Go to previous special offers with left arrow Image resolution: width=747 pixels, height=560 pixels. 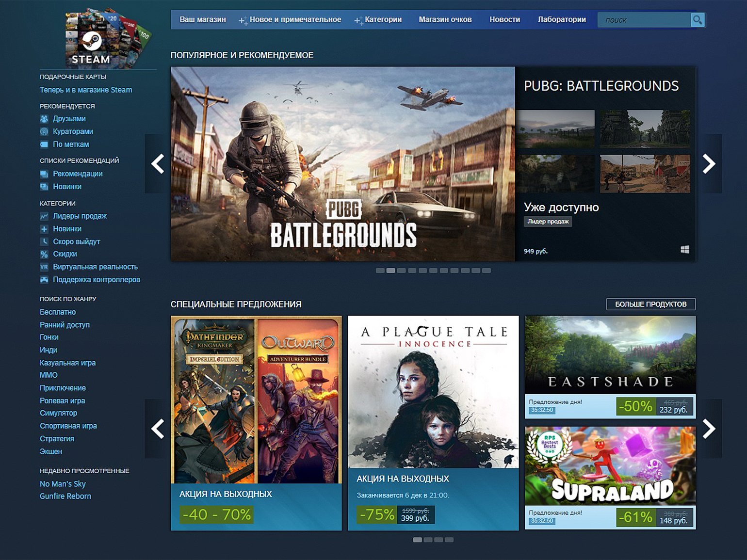coord(157,429)
